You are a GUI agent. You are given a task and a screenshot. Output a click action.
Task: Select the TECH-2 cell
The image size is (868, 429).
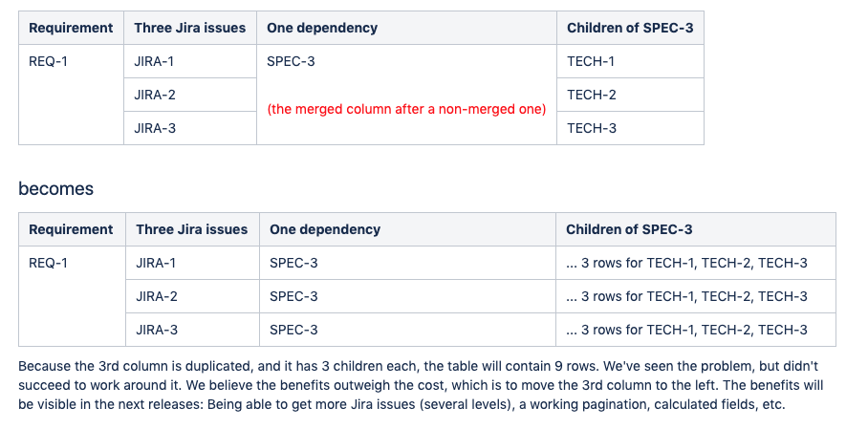click(x=591, y=95)
